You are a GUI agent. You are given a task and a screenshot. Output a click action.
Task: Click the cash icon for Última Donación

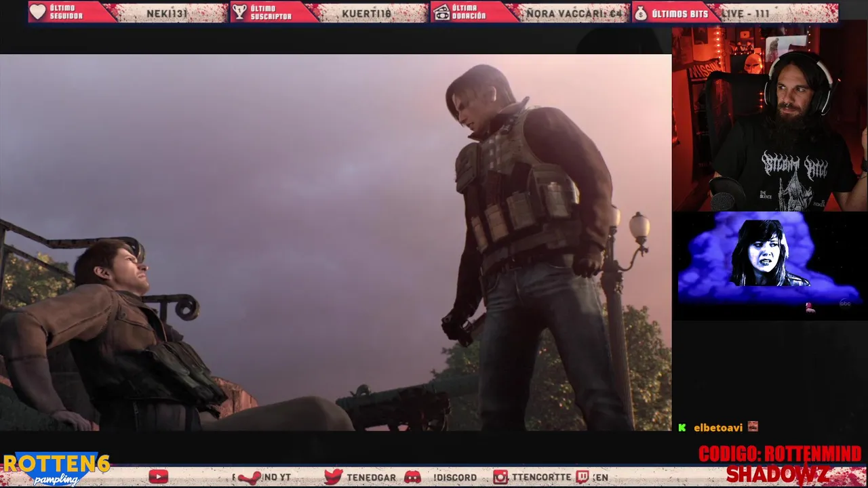click(442, 12)
